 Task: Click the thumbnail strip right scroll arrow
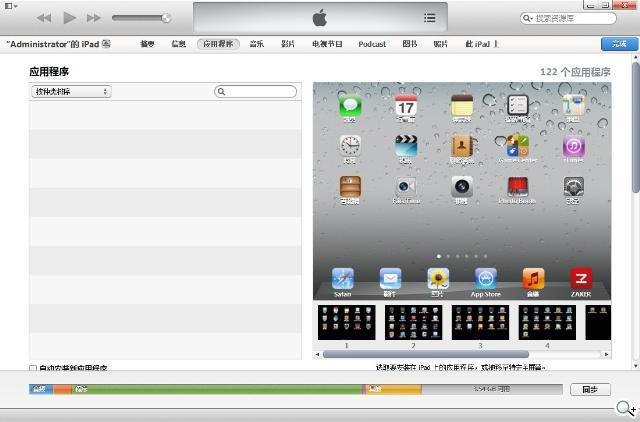607,354
